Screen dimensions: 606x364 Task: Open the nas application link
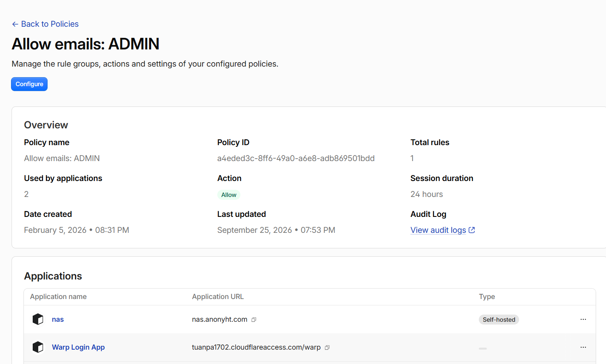58,319
